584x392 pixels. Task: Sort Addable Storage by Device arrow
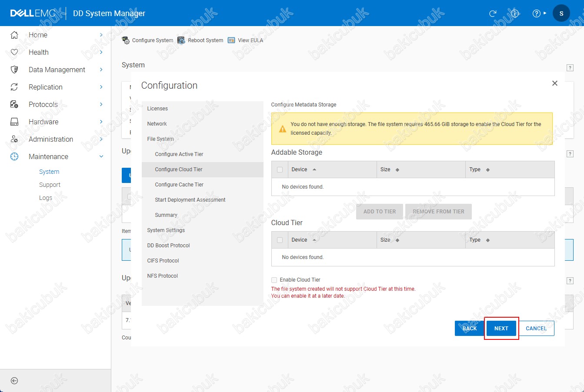[314, 169]
